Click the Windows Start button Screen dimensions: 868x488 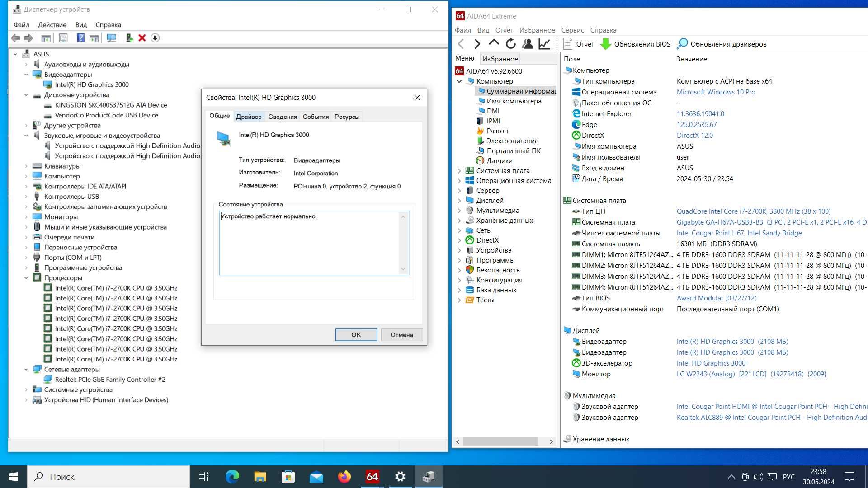coord(14,477)
